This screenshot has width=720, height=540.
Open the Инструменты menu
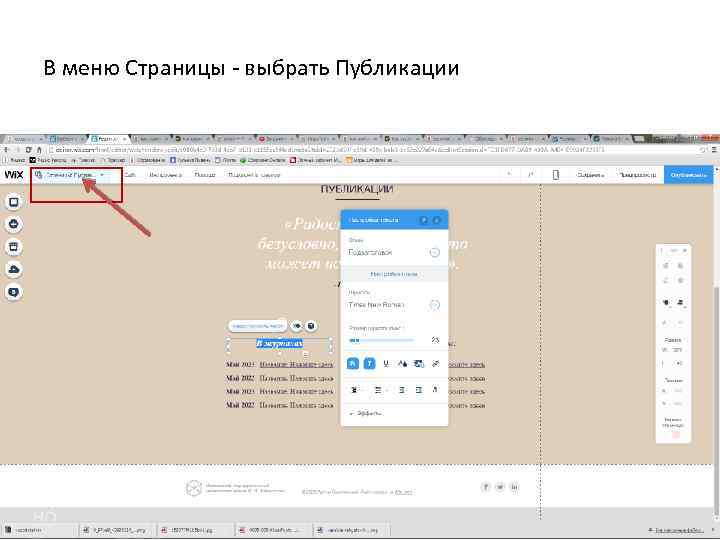[165, 175]
